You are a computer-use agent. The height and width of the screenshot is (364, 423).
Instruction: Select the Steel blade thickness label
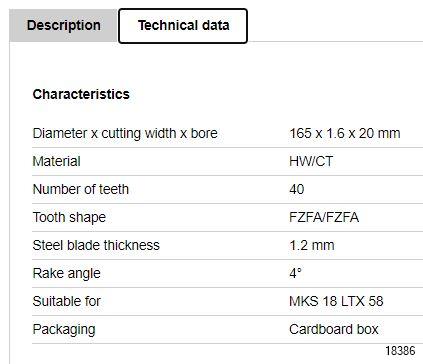[96, 246]
